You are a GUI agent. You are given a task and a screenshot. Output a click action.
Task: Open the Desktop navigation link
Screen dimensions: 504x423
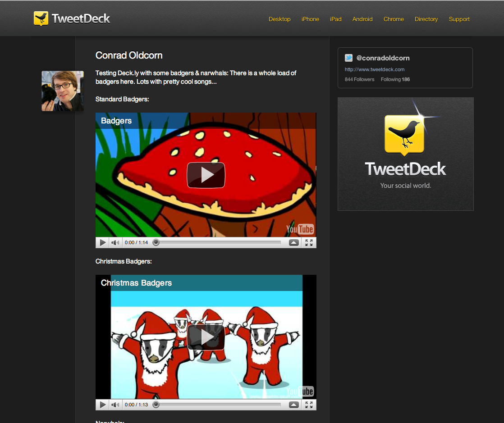[x=279, y=19]
